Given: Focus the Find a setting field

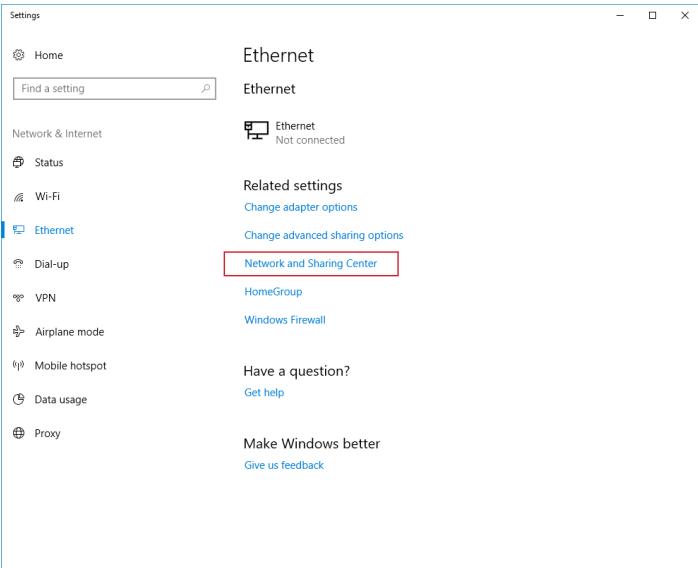Looking at the screenshot, I should (114, 89).
